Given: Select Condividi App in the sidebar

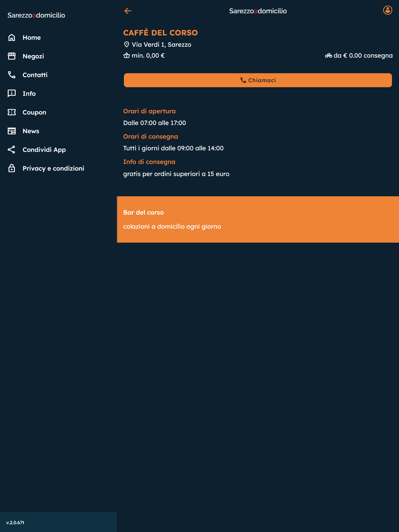Looking at the screenshot, I should tap(58, 150).
